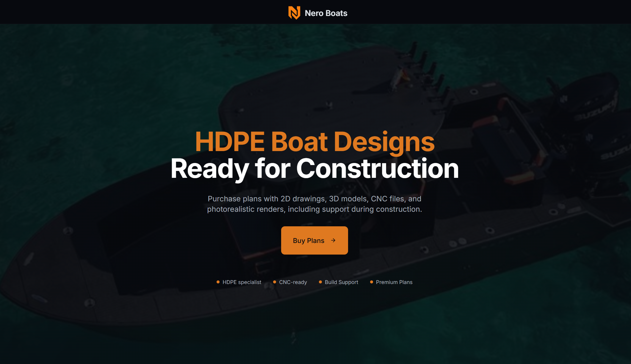Click the orange dot beside Build Support
This screenshot has width=631, height=364.
320,282
